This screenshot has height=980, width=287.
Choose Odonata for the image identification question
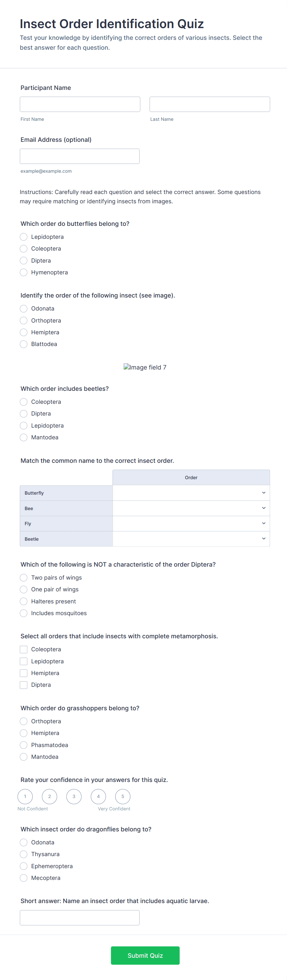(23, 309)
